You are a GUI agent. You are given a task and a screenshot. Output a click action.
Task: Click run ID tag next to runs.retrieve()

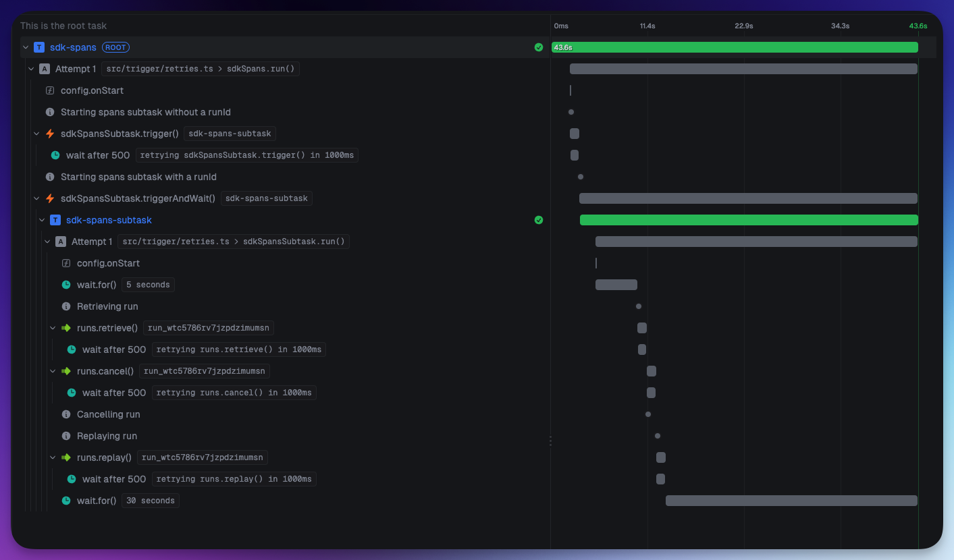coord(208,328)
